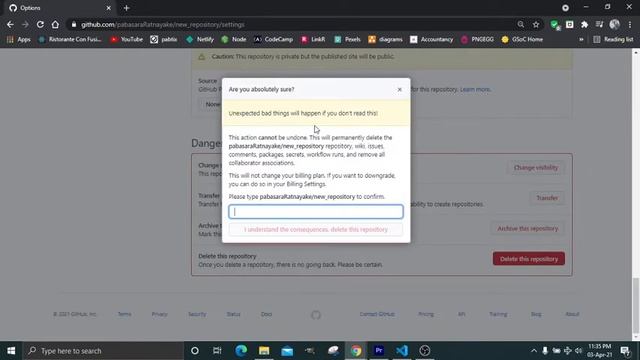Screen dimensions: 640x360
Task: Open the Accountancy bookmark
Action: 432,40
